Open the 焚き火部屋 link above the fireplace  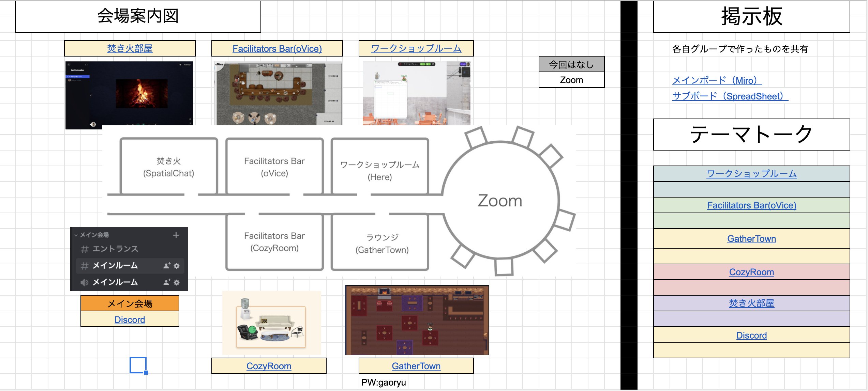[x=130, y=49]
